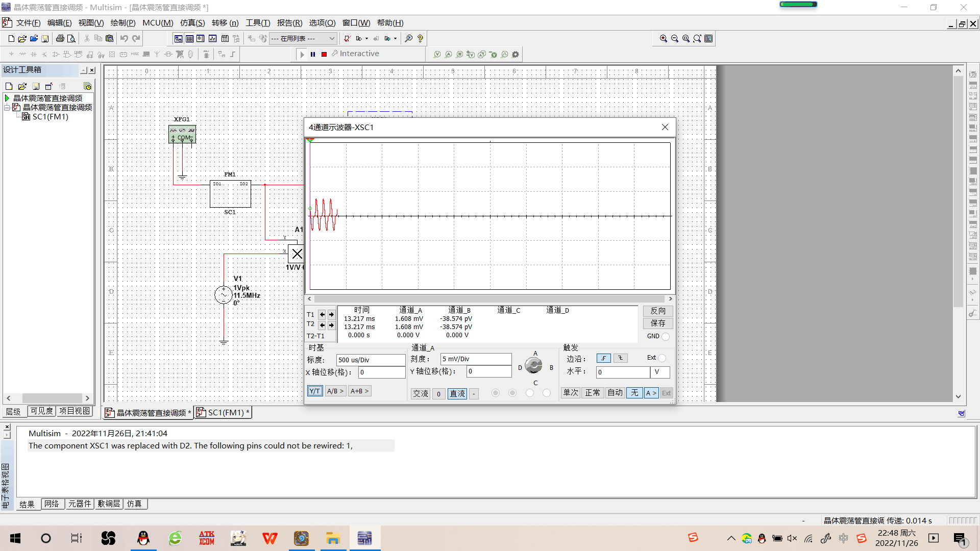Open the A+B > display mode dropdown
The image size is (980, 551).
click(359, 391)
